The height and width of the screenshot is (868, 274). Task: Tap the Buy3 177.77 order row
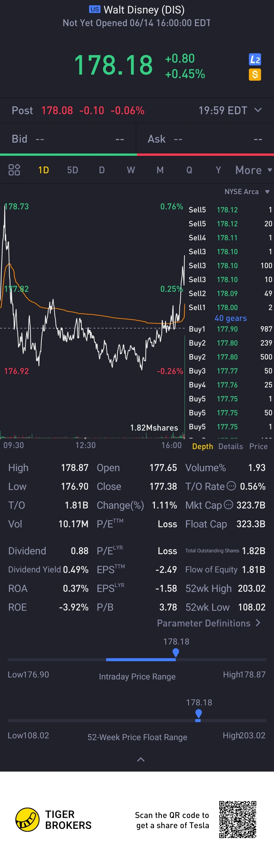click(230, 371)
